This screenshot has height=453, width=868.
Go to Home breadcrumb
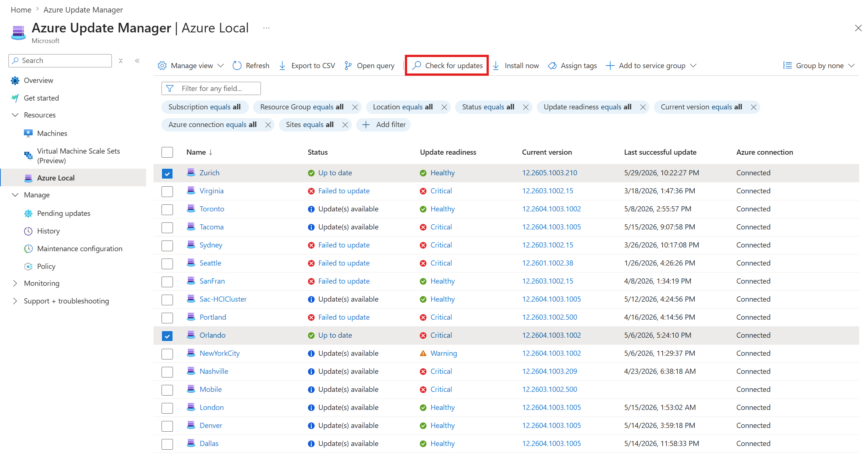click(x=21, y=10)
